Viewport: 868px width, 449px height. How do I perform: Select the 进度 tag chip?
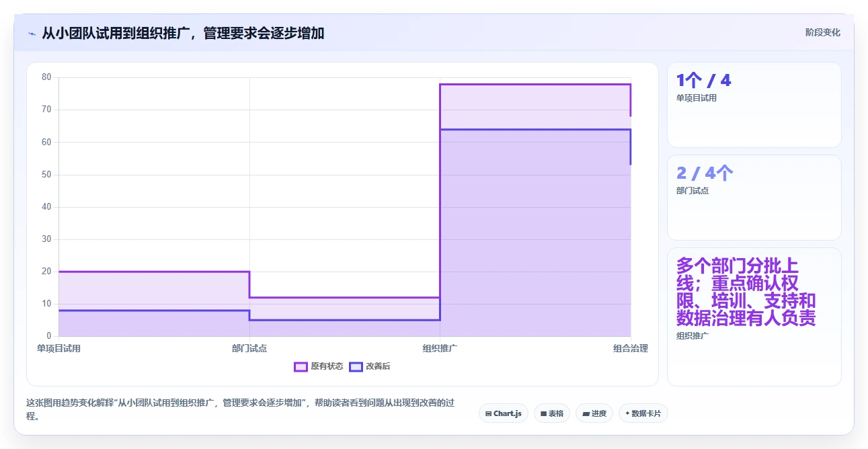(x=594, y=413)
